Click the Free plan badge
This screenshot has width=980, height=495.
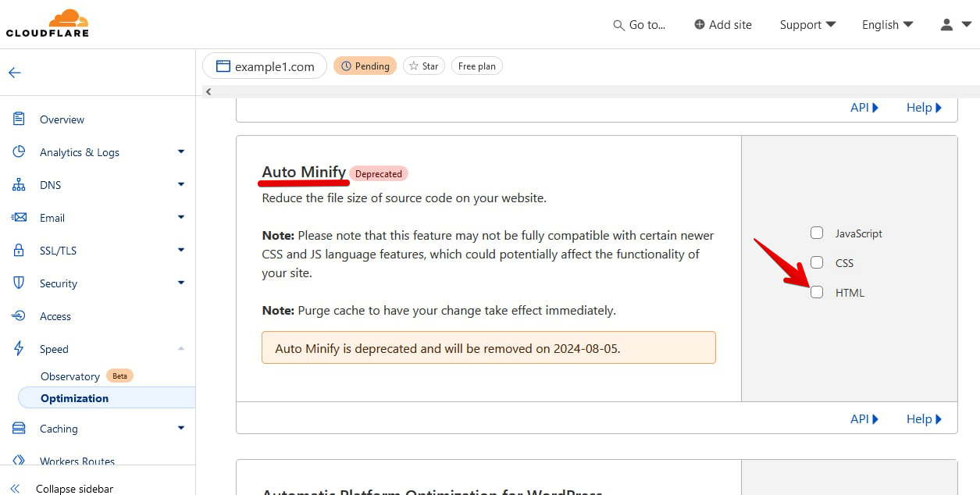pos(477,66)
